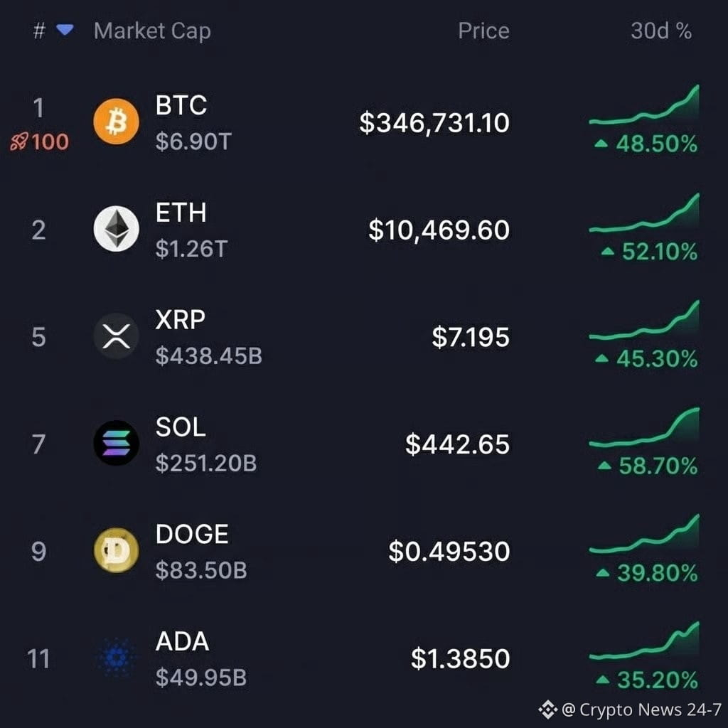Image resolution: width=728 pixels, height=728 pixels.
Task: Open the BTC 30-day sparkline chart
Action: (x=644, y=105)
